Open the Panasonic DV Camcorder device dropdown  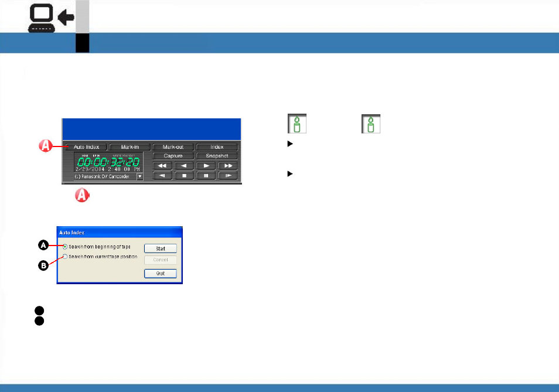tap(139, 176)
